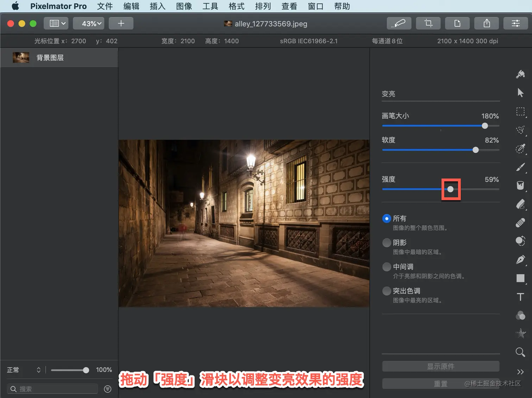Click the document canvas toolbar button
Viewport: 532px width, 398px height.
pos(457,23)
